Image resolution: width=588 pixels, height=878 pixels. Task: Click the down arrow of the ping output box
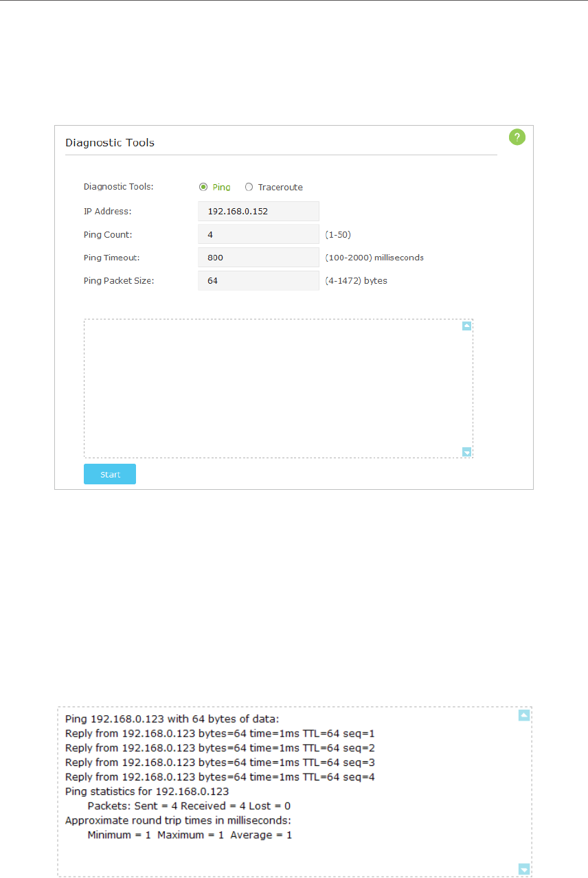pos(524,869)
